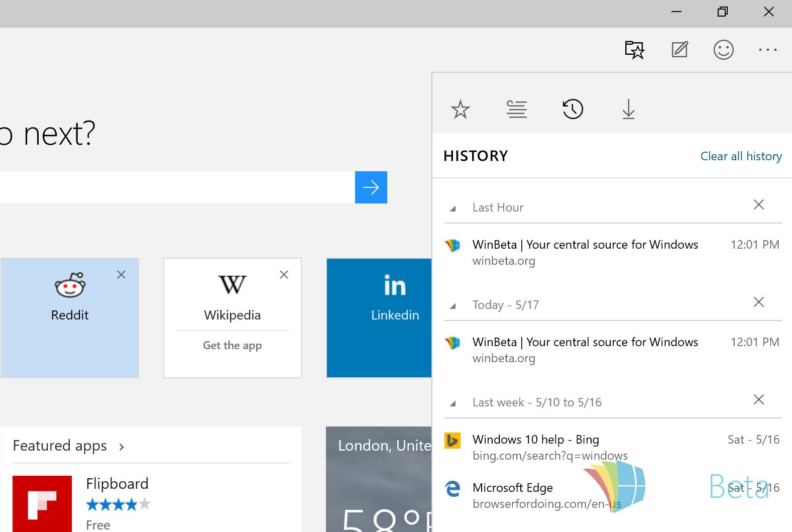Open WinBeta entry under Last Hour

tap(612, 253)
